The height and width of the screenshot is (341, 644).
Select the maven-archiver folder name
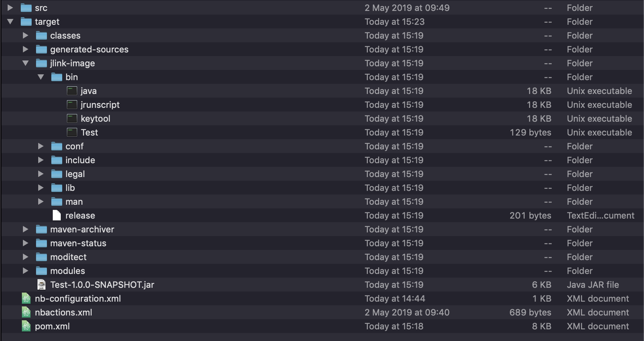(82, 230)
